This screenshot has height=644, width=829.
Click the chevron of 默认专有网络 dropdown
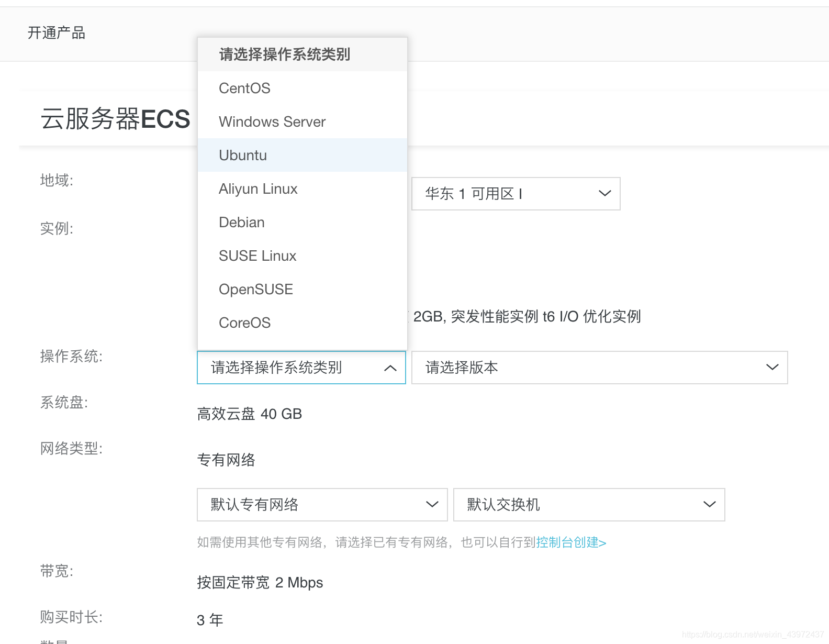(x=432, y=504)
